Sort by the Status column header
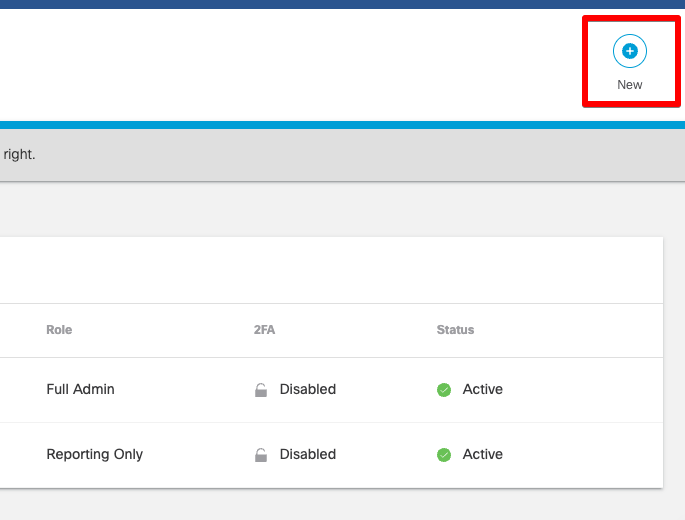 455,330
